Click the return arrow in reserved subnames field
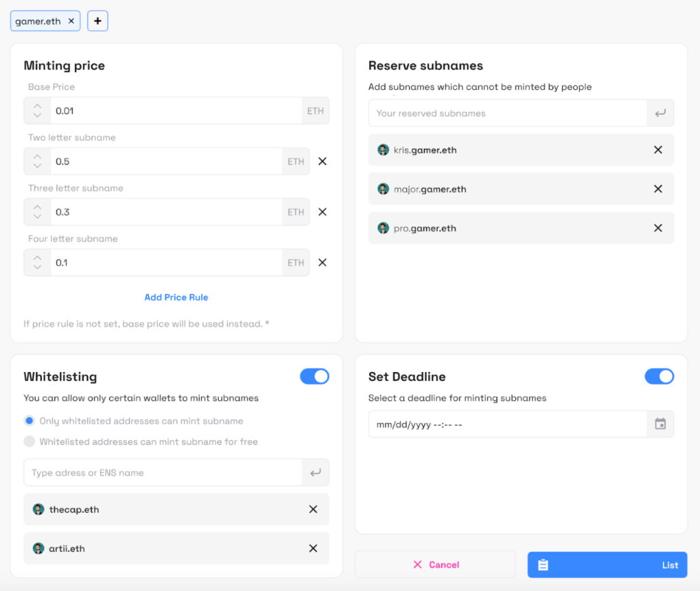The image size is (700, 591). [x=660, y=113]
